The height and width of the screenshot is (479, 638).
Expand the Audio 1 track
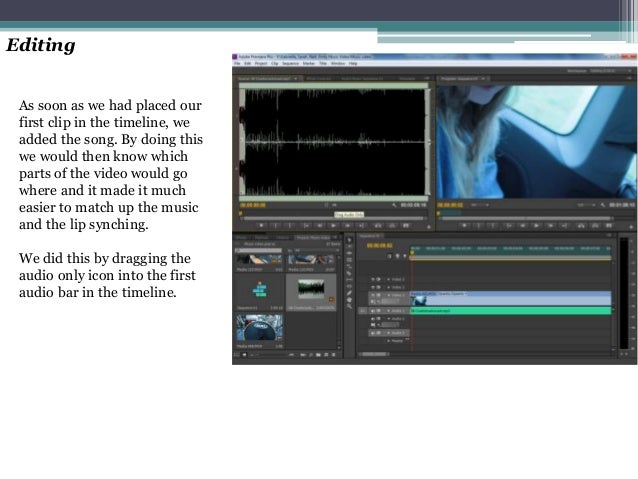tap(388, 311)
